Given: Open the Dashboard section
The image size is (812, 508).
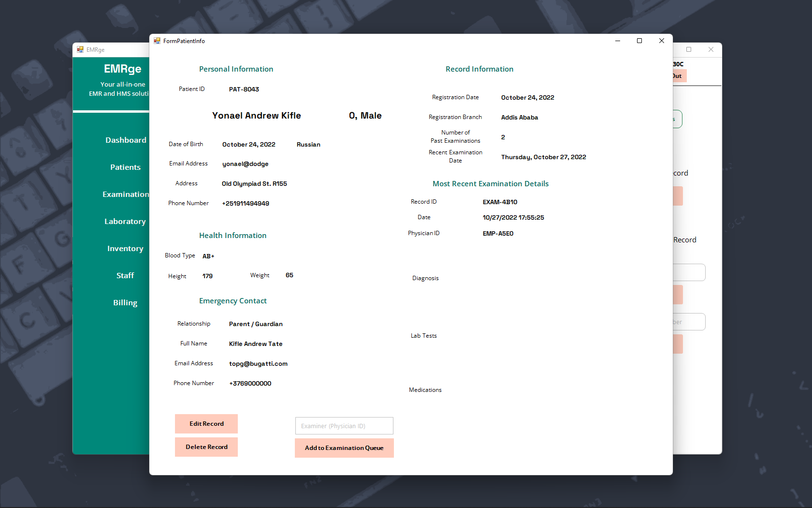Looking at the screenshot, I should [x=126, y=140].
